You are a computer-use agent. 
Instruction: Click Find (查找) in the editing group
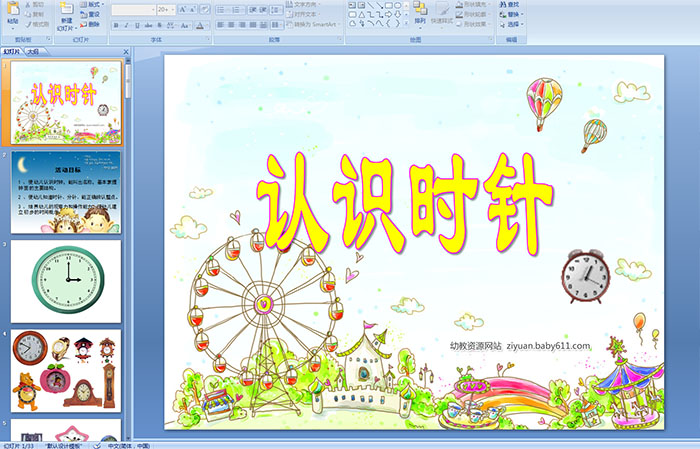[x=510, y=4]
